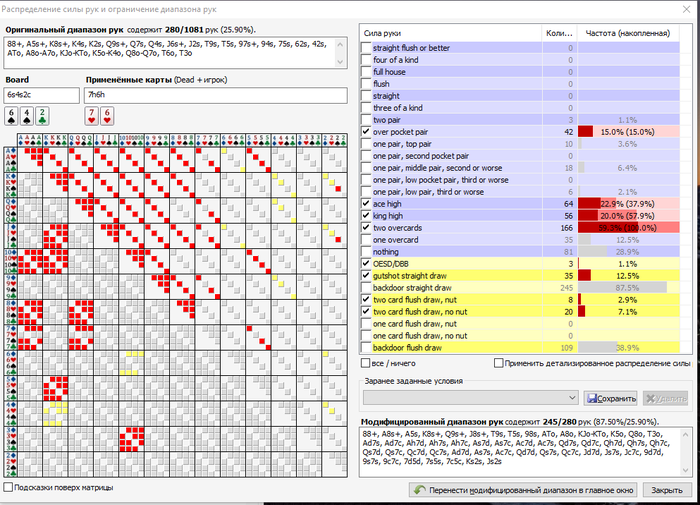
Task: Click the 6 of spades board card
Action: (11, 116)
